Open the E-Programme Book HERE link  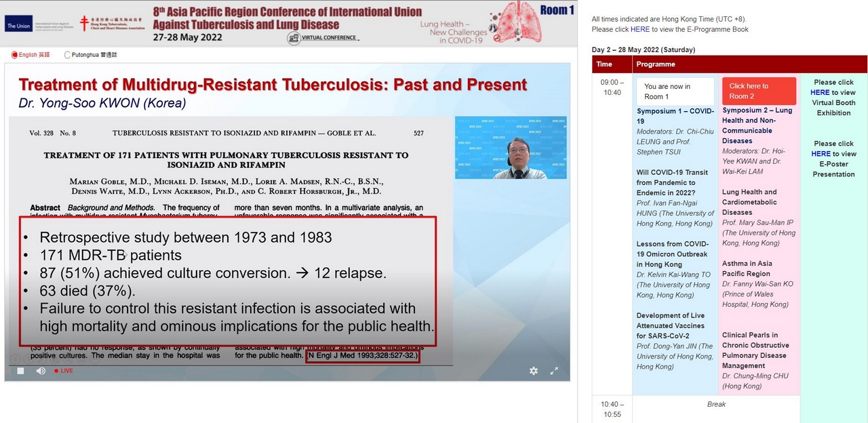(639, 29)
